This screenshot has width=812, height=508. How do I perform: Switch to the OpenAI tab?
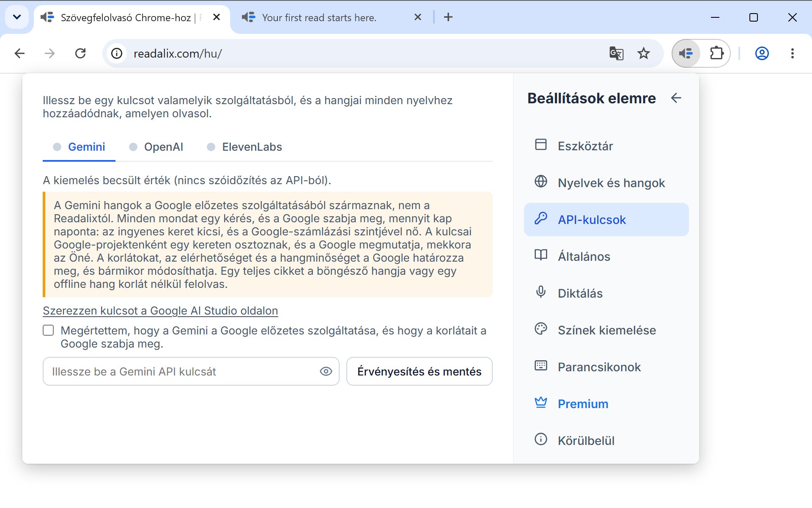(x=156, y=147)
